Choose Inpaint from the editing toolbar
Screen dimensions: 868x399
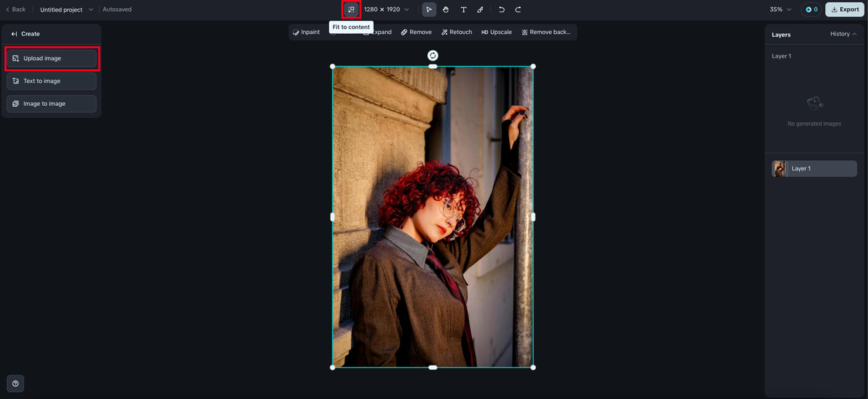[x=306, y=32]
